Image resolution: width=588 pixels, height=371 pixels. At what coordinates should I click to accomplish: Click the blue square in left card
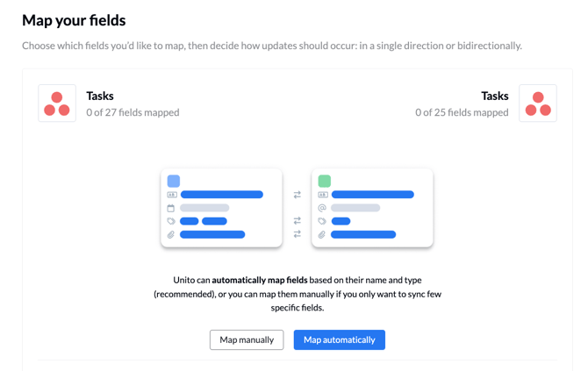(x=173, y=181)
